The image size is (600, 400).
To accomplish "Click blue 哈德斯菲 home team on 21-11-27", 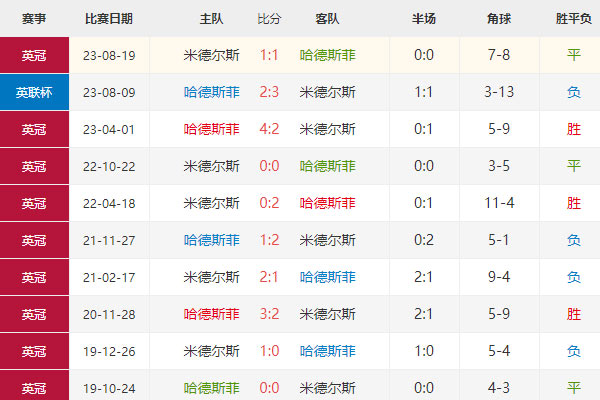I will (x=212, y=240).
